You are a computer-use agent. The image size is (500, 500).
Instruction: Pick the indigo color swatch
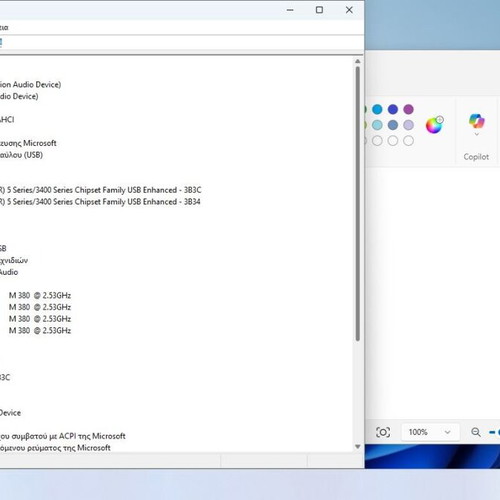tap(393, 109)
